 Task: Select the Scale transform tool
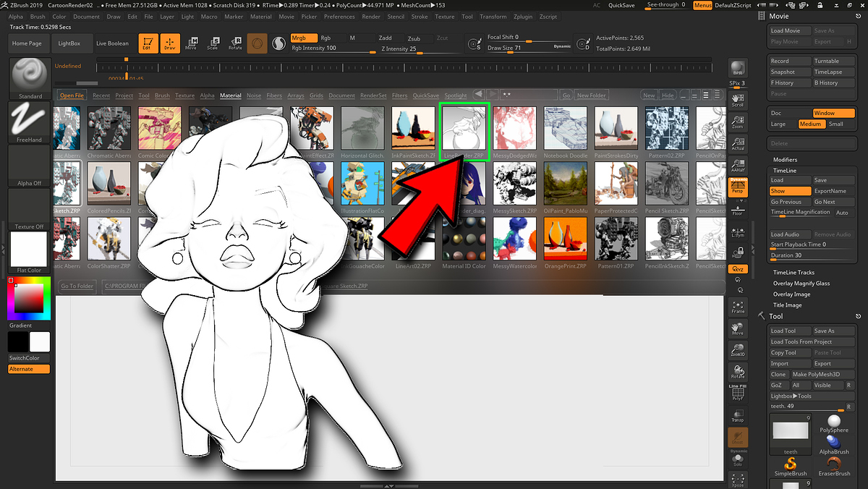[213, 43]
